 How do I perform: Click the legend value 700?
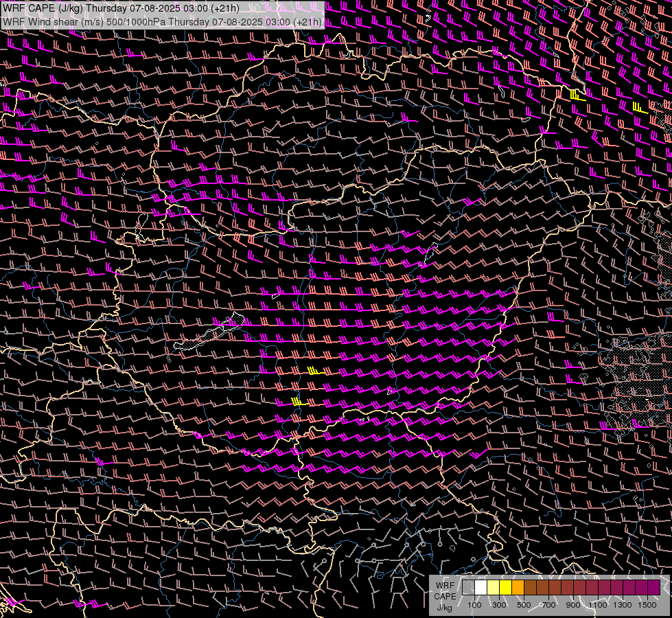click(x=548, y=605)
